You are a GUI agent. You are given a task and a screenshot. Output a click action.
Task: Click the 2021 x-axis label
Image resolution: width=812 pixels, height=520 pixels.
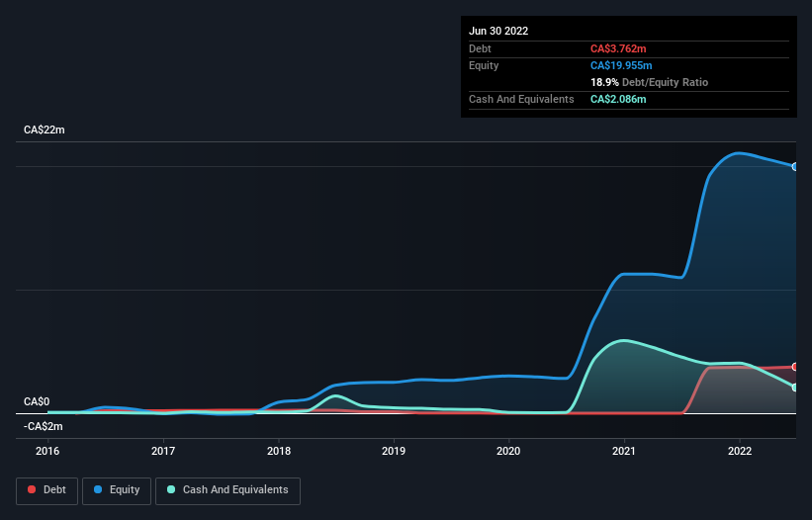(x=624, y=451)
